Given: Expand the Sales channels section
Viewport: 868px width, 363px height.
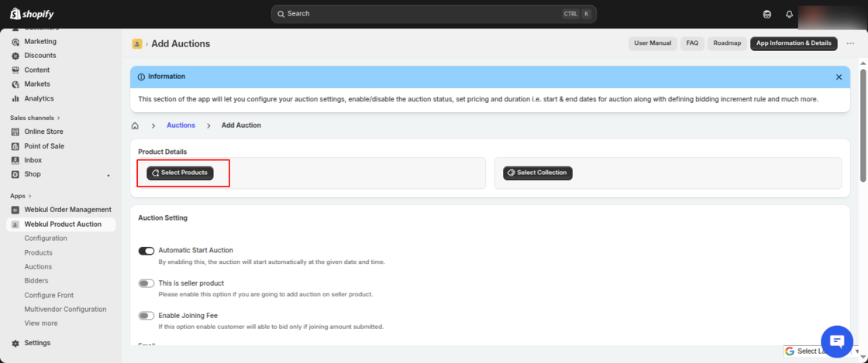Looking at the screenshot, I should [x=35, y=118].
